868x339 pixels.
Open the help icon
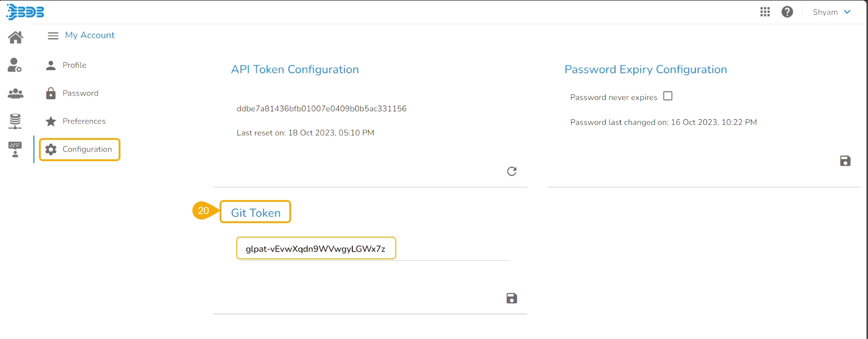click(x=787, y=12)
